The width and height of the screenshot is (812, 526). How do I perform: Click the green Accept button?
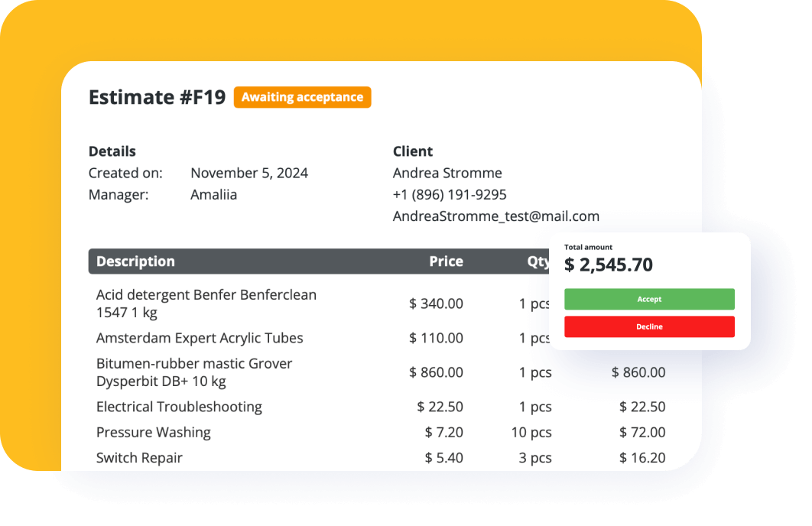click(649, 299)
